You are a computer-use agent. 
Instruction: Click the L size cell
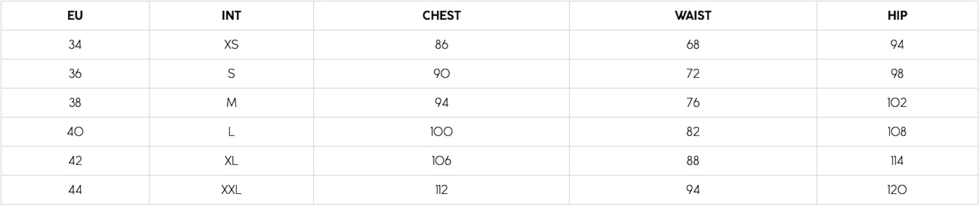pos(231,132)
